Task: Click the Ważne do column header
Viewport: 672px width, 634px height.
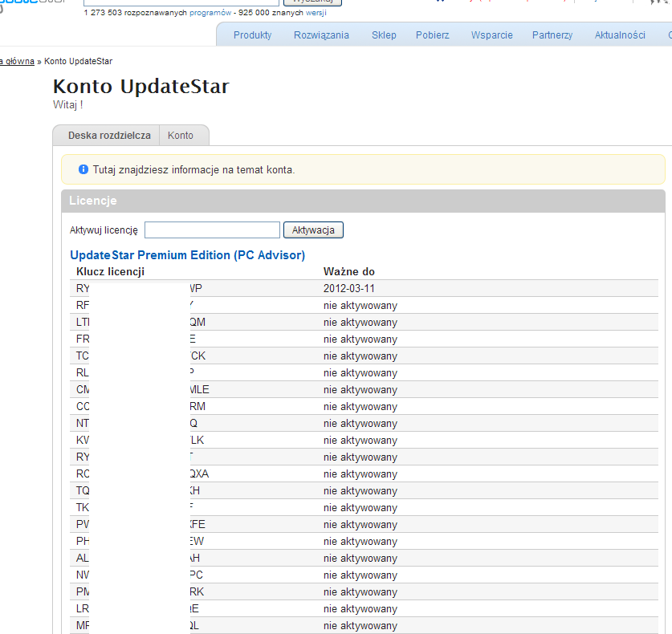Action: (349, 271)
